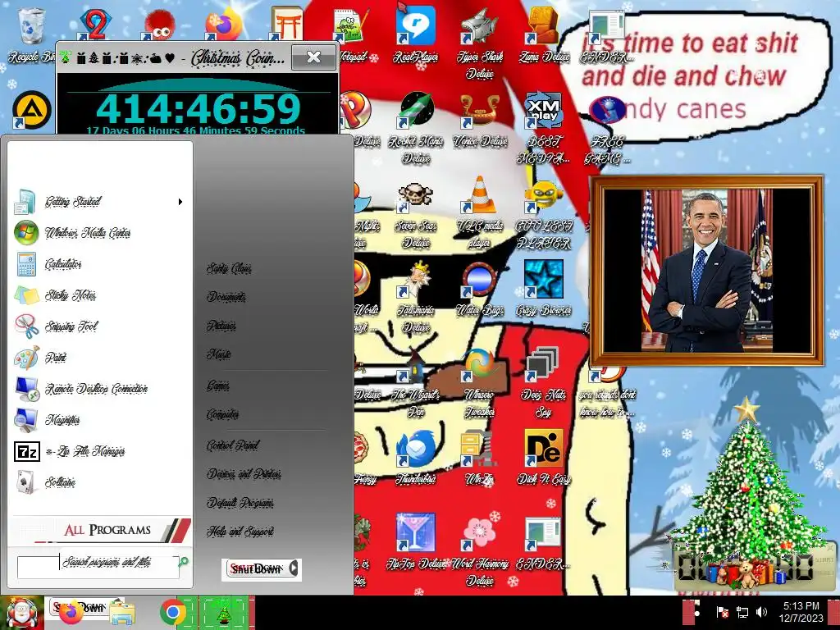Viewport: 840px width, 630px height.
Task: Open Word Harmony Deluxe flower shortcut
Action: [479, 549]
